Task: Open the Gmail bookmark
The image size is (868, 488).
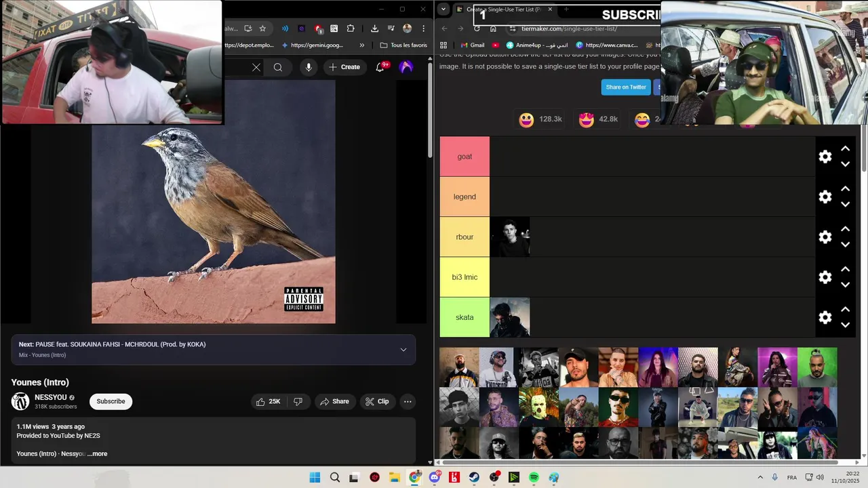Action: 472,45
